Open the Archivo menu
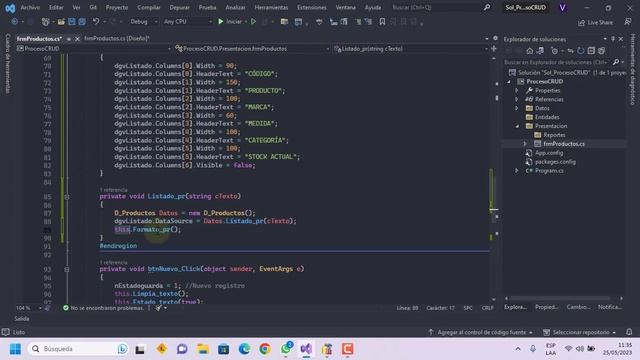 point(30,7)
